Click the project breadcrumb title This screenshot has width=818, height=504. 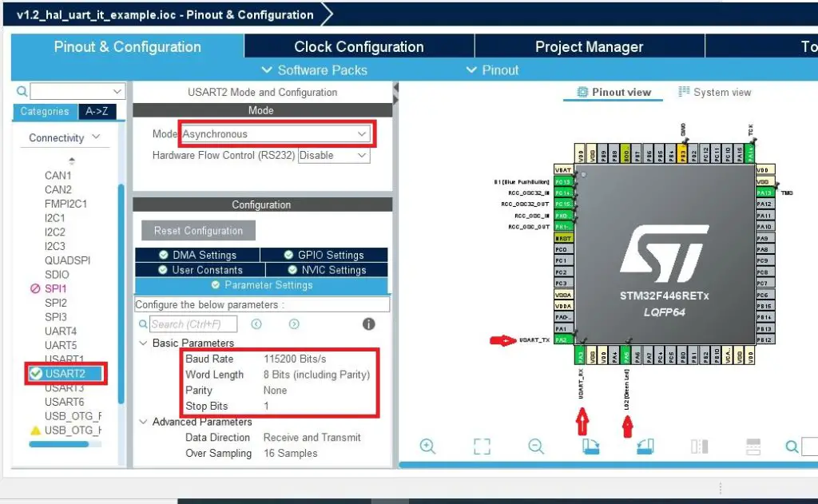[x=165, y=14]
